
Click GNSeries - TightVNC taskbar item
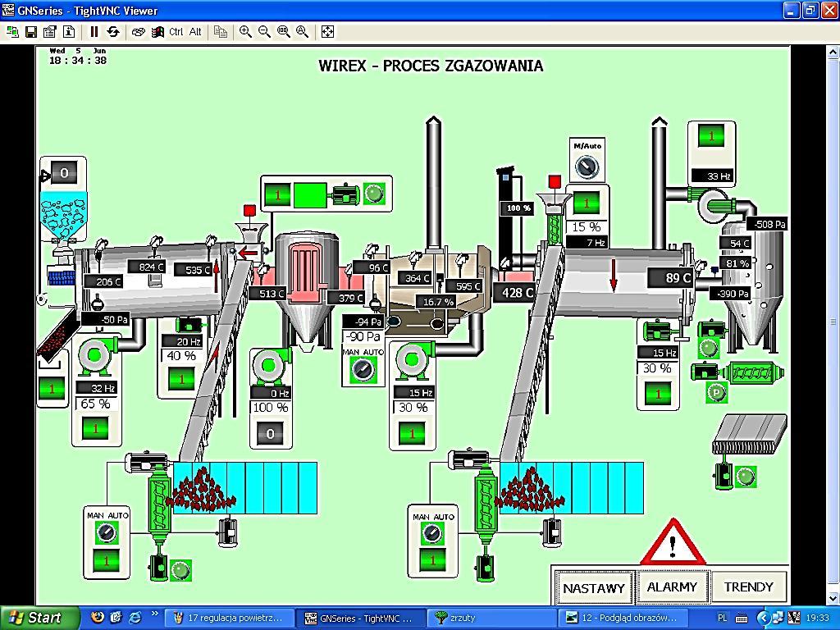tap(361, 619)
